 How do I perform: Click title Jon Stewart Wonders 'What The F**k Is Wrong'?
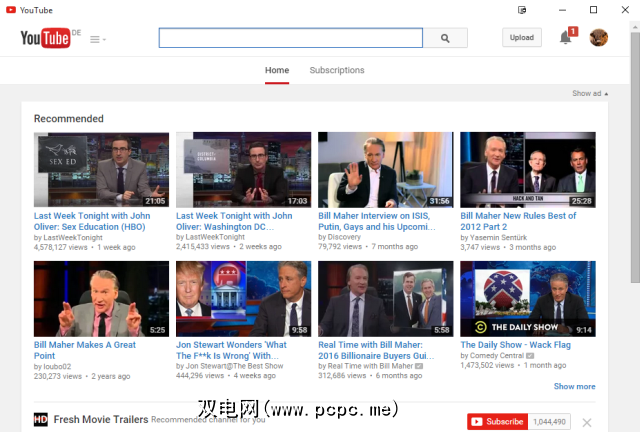231,350
